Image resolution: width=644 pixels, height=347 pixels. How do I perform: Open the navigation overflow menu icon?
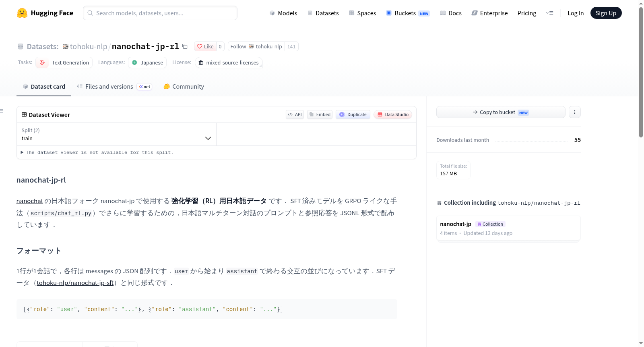click(x=549, y=13)
